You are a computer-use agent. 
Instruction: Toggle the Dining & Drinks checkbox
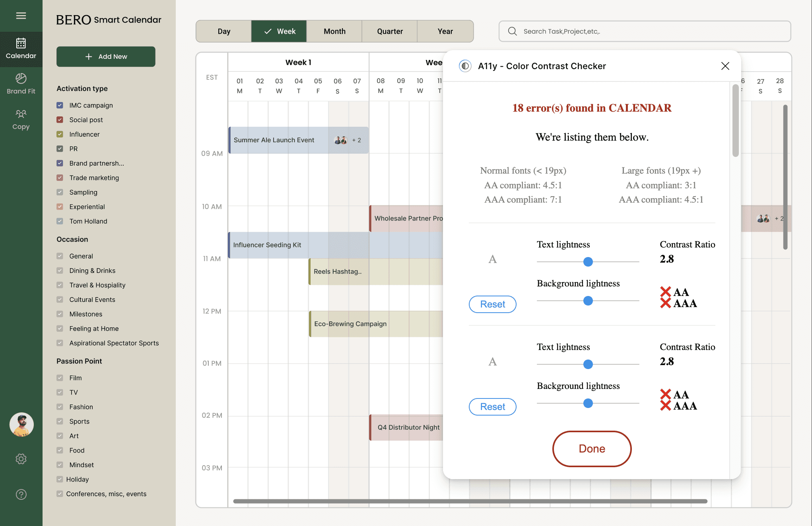60,271
